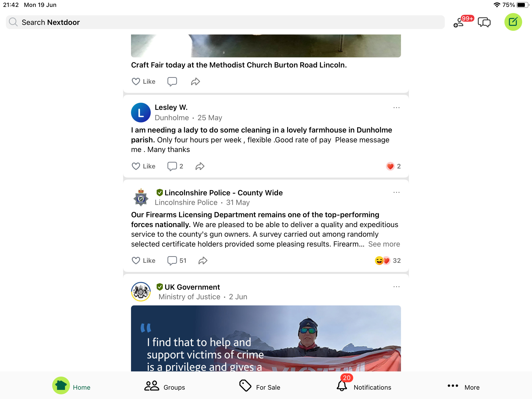This screenshot has height=399, width=532.
Task: Like the Craft Fair post
Action: coord(143,82)
